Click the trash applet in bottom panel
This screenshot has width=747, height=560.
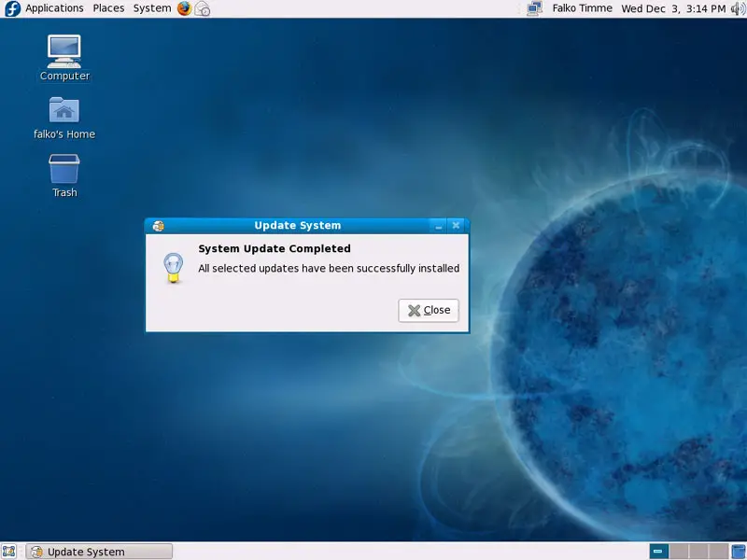pos(739,552)
